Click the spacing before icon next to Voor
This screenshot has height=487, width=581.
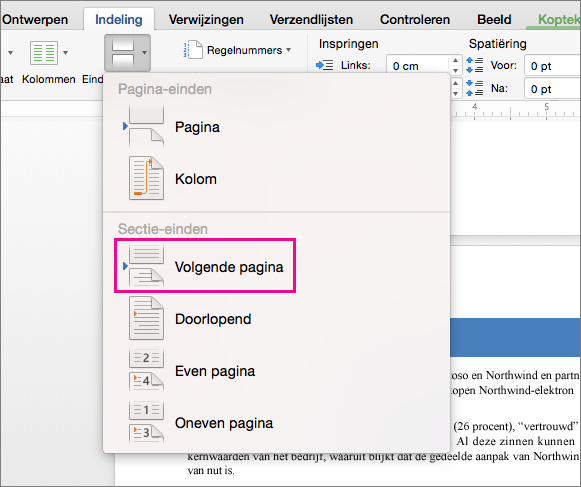point(474,65)
